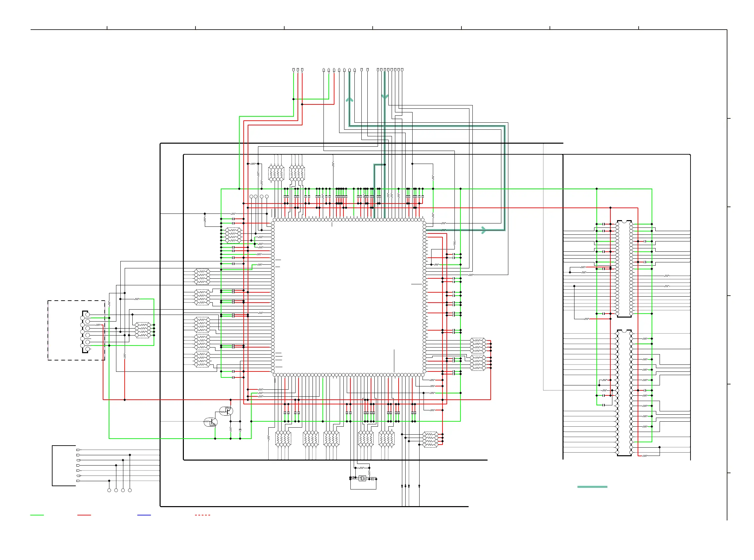This screenshot has height=560, width=754.
Task: Click the solid red line sample in the legend
Action: tap(84, 515)
